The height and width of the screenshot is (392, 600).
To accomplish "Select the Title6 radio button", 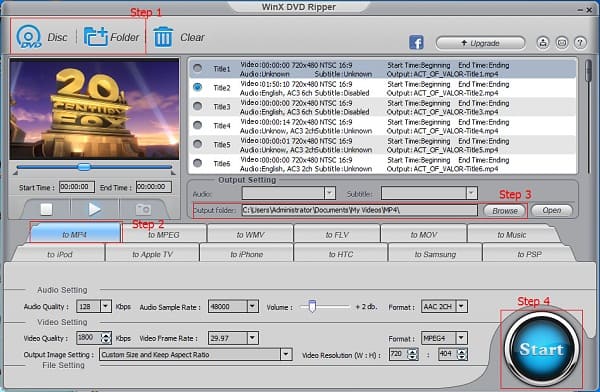I will (x=197, y=163).
